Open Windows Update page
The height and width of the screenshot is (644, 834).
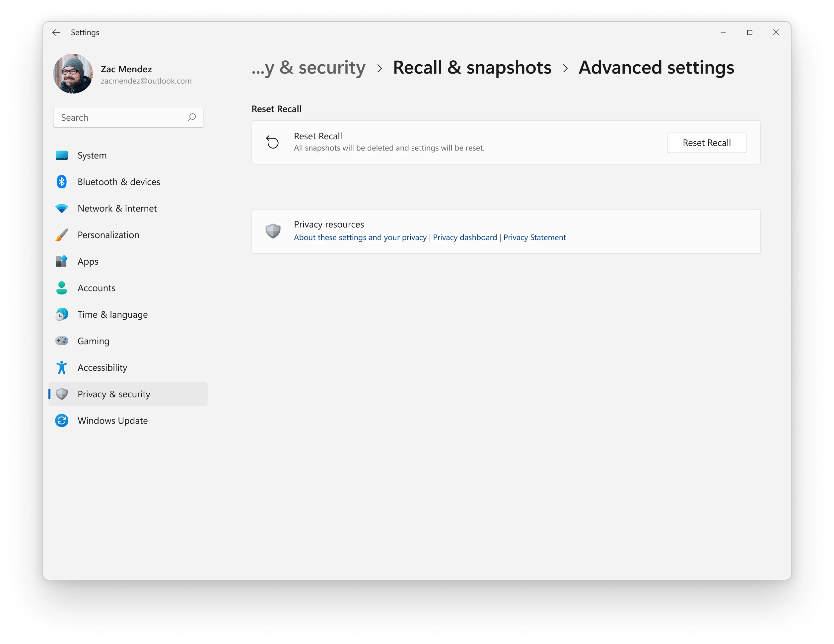pyautogui.click(x=128, y=421)
